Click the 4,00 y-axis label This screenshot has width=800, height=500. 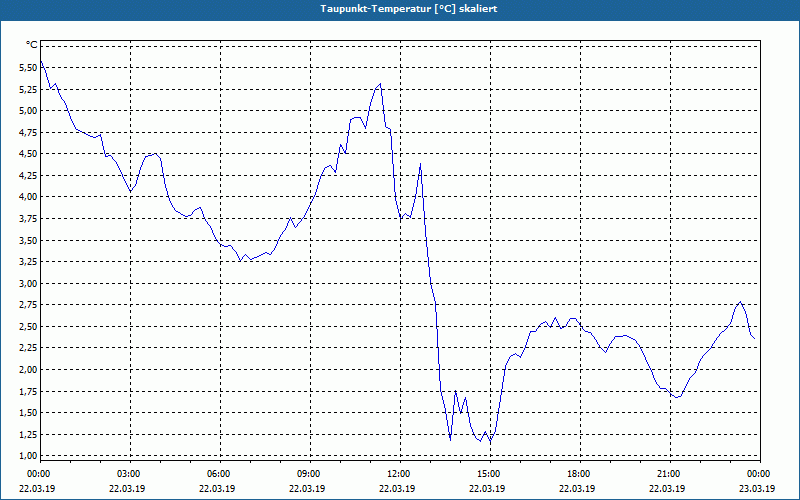point(29,197)
